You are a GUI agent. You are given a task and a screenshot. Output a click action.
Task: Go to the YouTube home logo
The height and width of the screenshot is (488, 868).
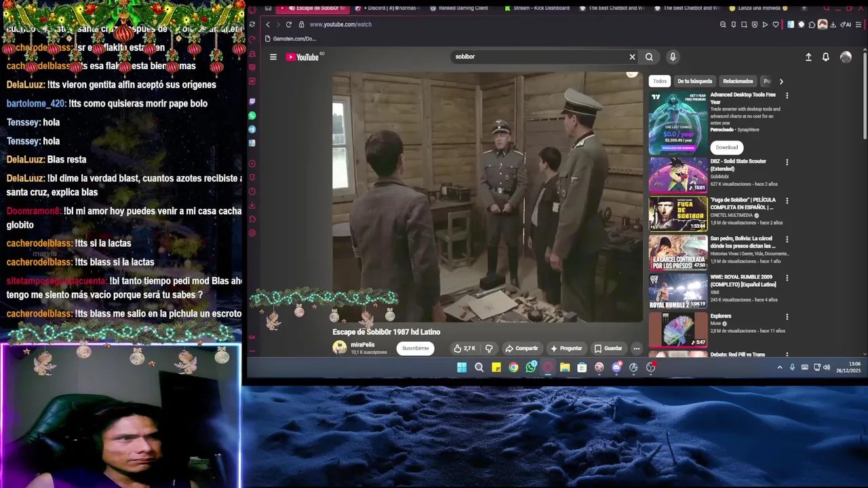pyautogui.click(x=302, y=57)
